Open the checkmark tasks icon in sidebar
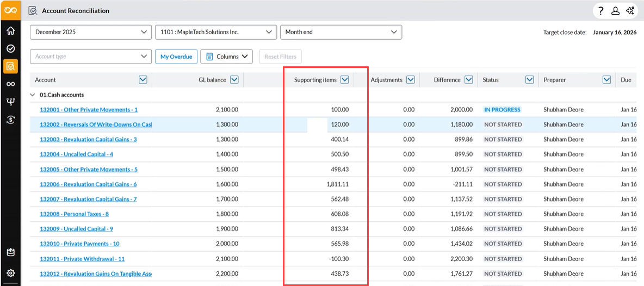 click(x=10, y=48)
